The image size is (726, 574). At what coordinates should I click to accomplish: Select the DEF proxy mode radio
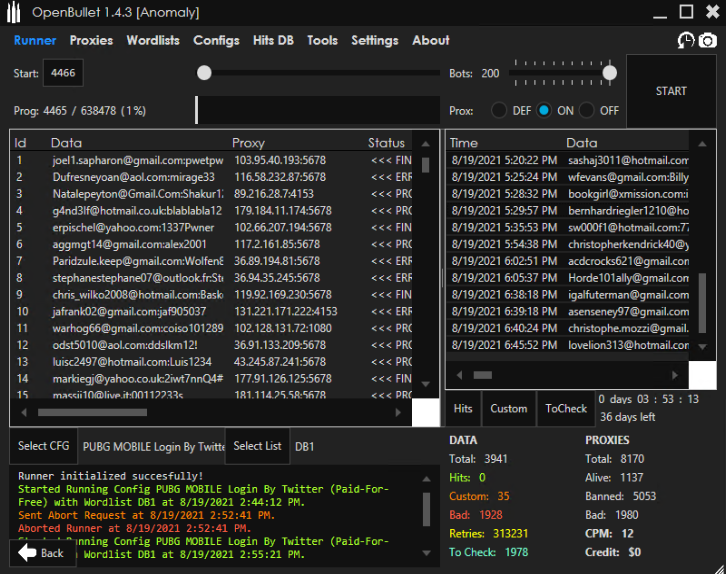(499, 111)
